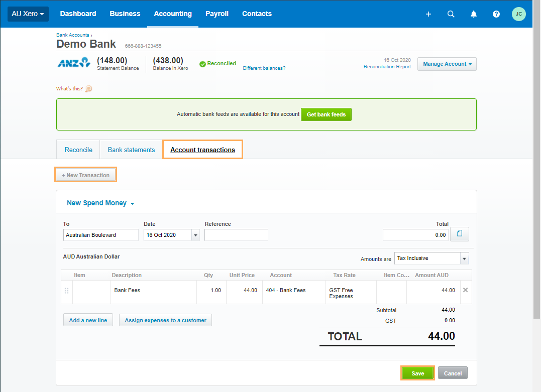Follow the Bank Accounts breadcrumb link

tap(73, 35)
